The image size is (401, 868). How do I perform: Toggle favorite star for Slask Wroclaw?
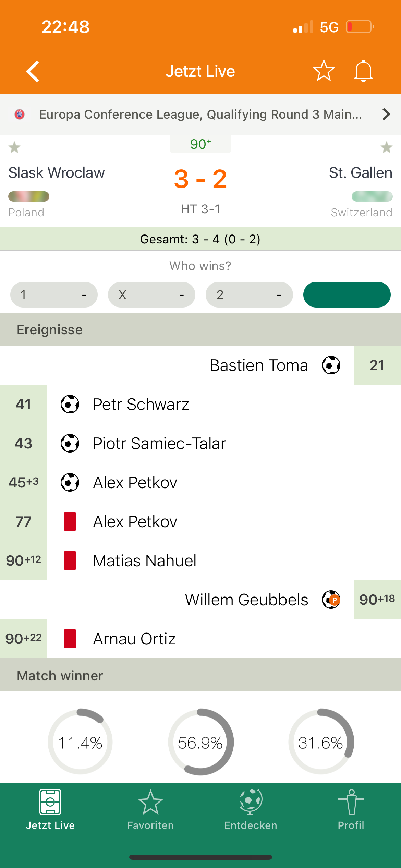pyautogui.click(x=14, y=147)
